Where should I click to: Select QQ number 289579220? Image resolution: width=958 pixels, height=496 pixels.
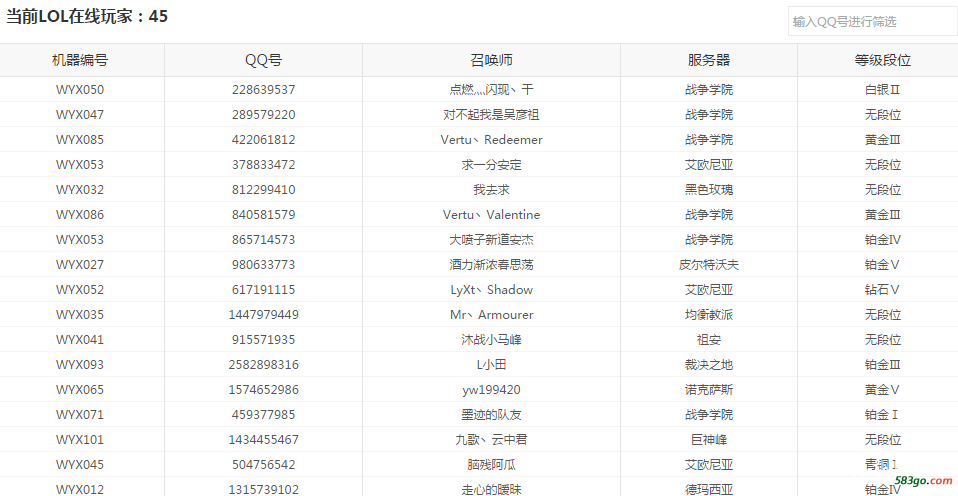(263, 115)
